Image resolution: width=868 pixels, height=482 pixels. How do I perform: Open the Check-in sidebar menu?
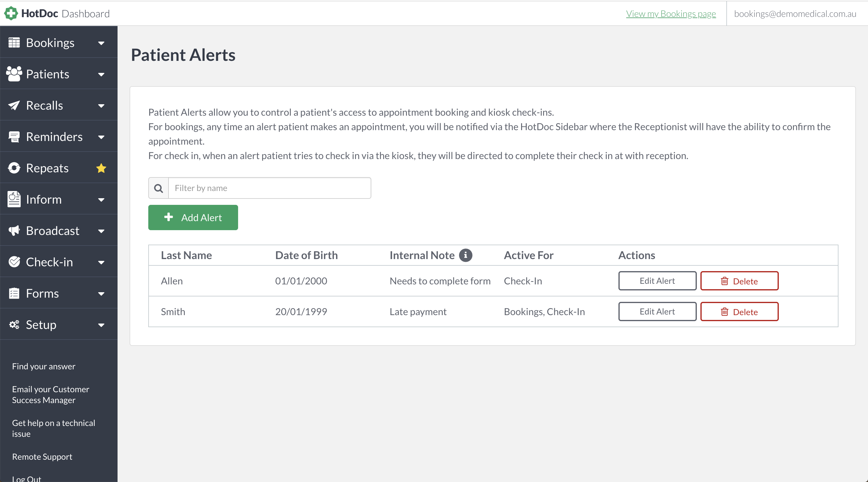pos(59,262)
